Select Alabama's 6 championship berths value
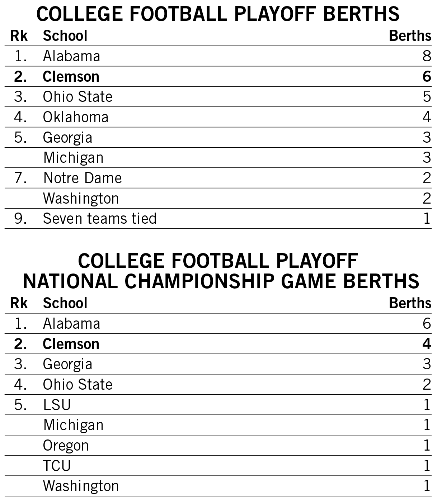This screenshot has height=504, width=437. click(x=426, y=324)
